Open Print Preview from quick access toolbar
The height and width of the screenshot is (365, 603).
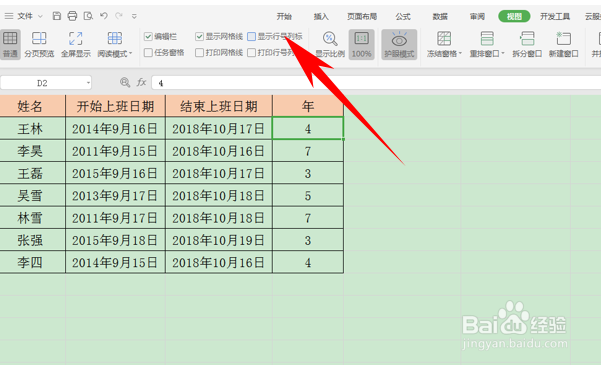pos(88,16)
